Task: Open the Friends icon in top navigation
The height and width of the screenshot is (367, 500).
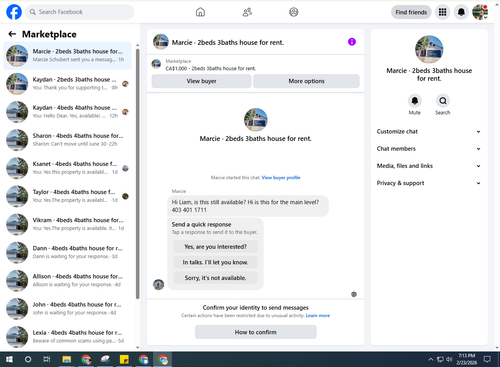Action: (x=247, y=12)
